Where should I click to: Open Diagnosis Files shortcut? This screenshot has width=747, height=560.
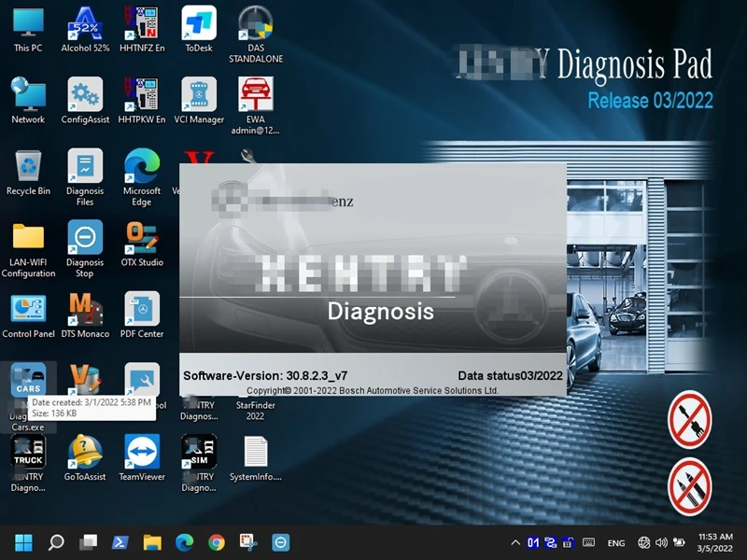85,177
